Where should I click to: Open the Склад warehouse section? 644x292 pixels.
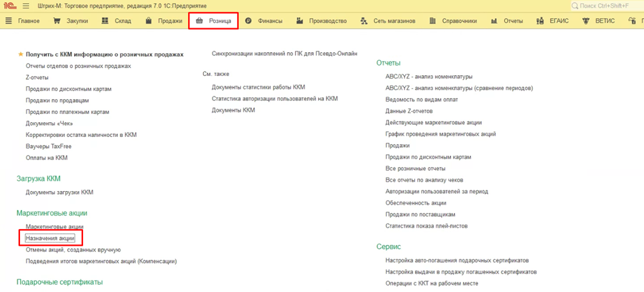[117, 21]
